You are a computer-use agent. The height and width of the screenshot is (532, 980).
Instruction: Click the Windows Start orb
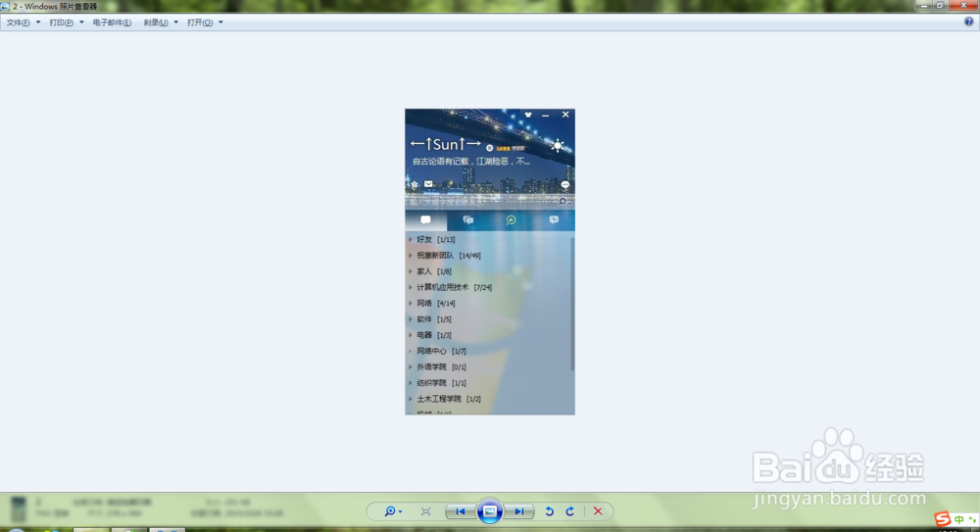(17, 530)
